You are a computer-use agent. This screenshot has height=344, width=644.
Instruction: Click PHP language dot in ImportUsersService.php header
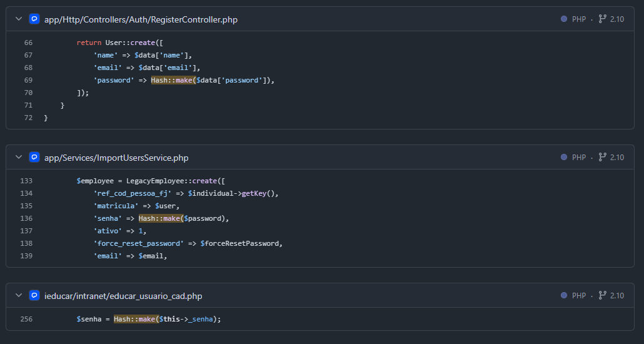click(564, 158)
